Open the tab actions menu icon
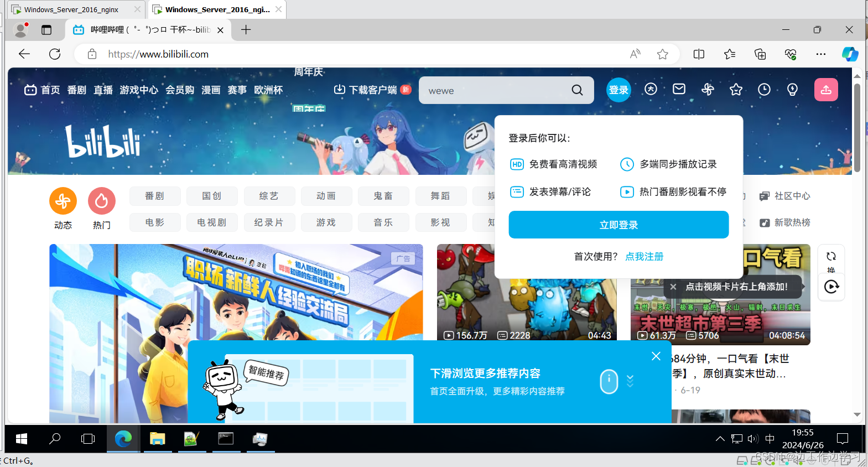Screen dimensions: 868x467 [46, 30]
